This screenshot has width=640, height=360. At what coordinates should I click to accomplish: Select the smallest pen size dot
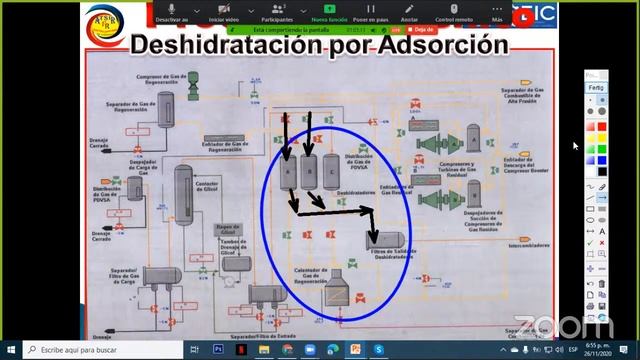point(590,100)
